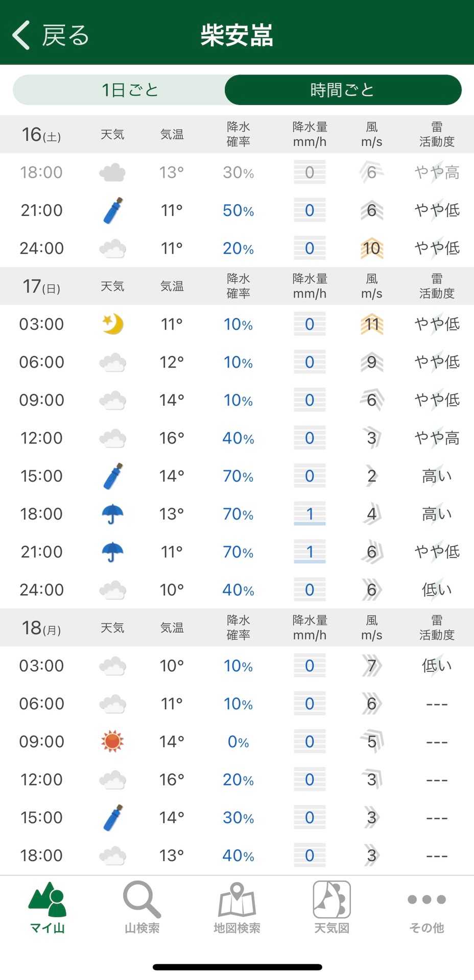Select the 時間ごと hourly view

(343, 90)
